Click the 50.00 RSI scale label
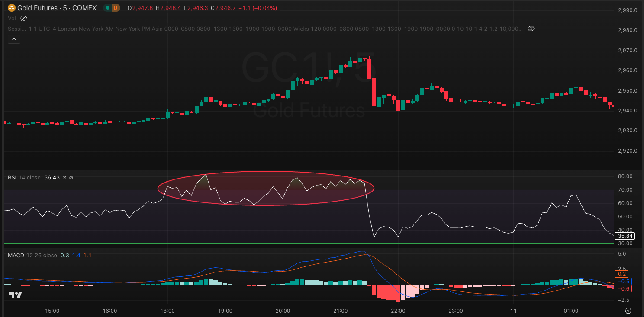 [626, 217]
